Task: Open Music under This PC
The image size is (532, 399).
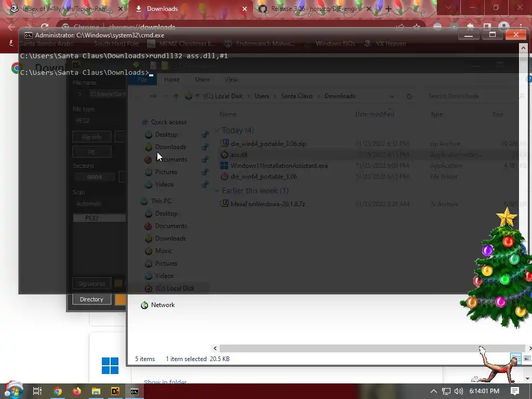Action: [x=163, y=251]
